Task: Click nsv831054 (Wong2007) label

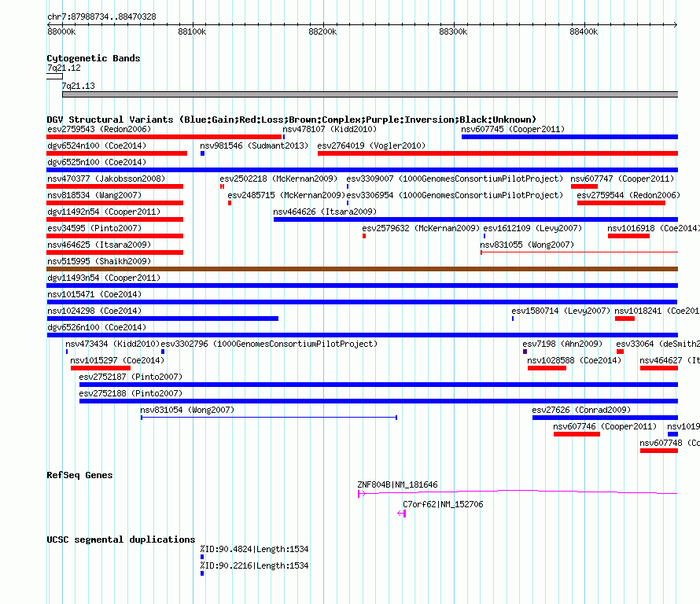Action: (x=187, y=411)
